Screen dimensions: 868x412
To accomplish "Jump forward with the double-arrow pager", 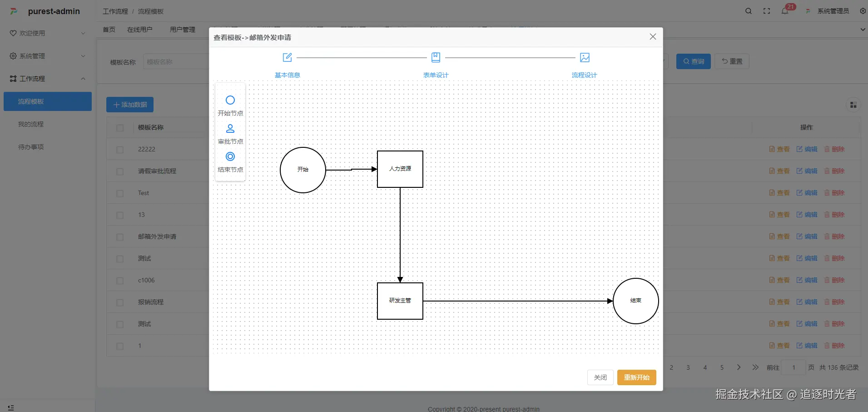I will [x=755, y=367].
